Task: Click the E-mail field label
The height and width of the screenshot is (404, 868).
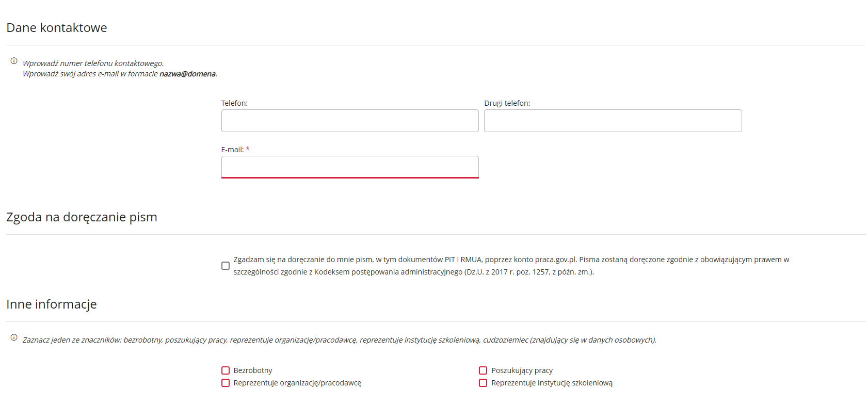Action: point(232,150)
